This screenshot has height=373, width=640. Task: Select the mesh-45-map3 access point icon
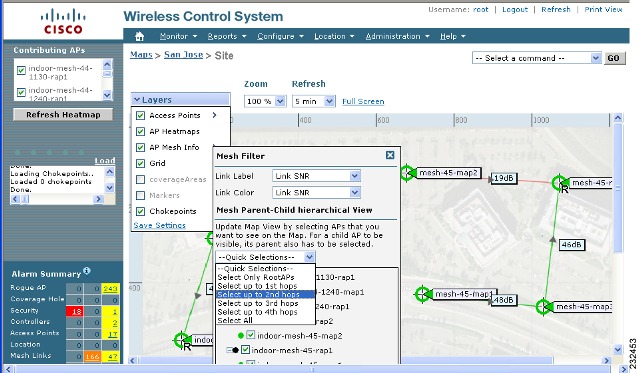543,306
